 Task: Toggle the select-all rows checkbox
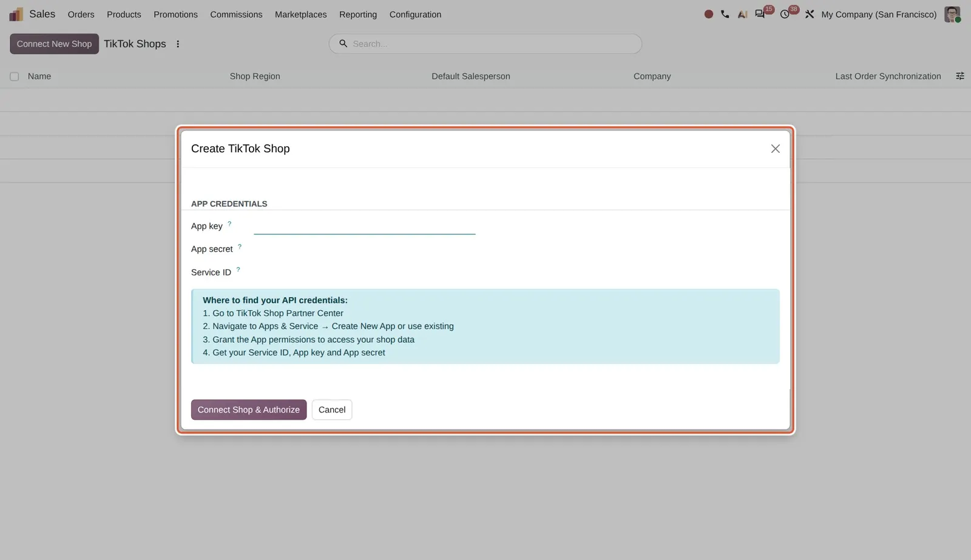click(x=14, y=76)
